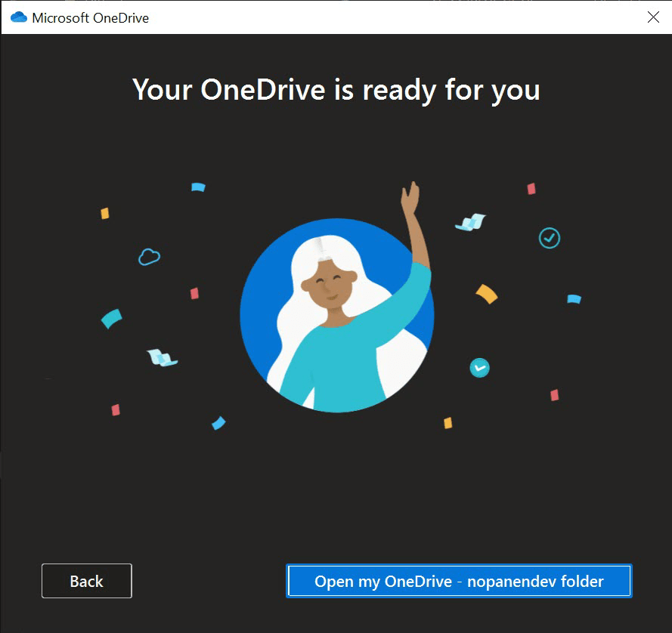Click the OneDrive cloud icon in title bar
This screenshot has height=633, width=672.
point(18,17)
